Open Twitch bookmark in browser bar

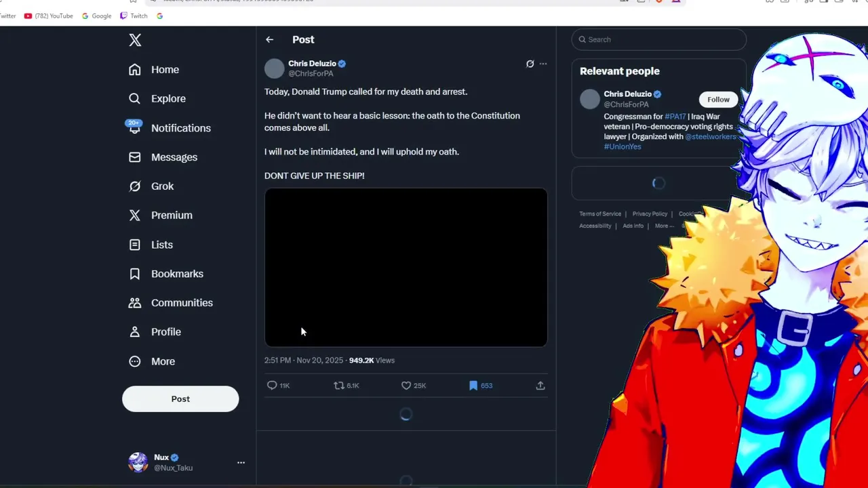click(134, 16)
